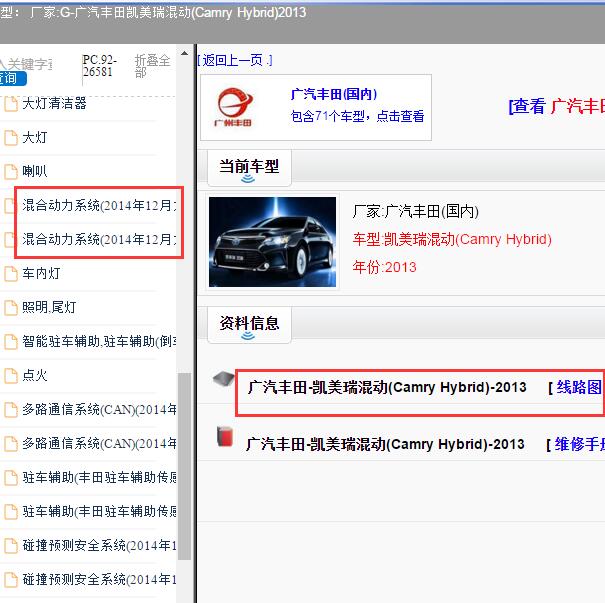Viewport: 605px width, 603px height.
Task: Click the gray book icon beside 线路图 row
Action: tap(223, 378)
